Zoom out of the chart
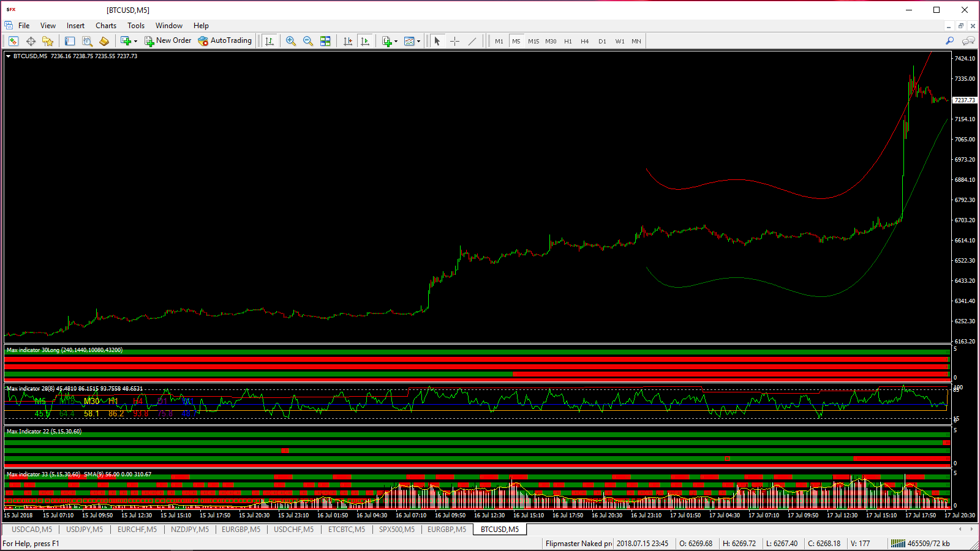 click(x=308, y=41)
